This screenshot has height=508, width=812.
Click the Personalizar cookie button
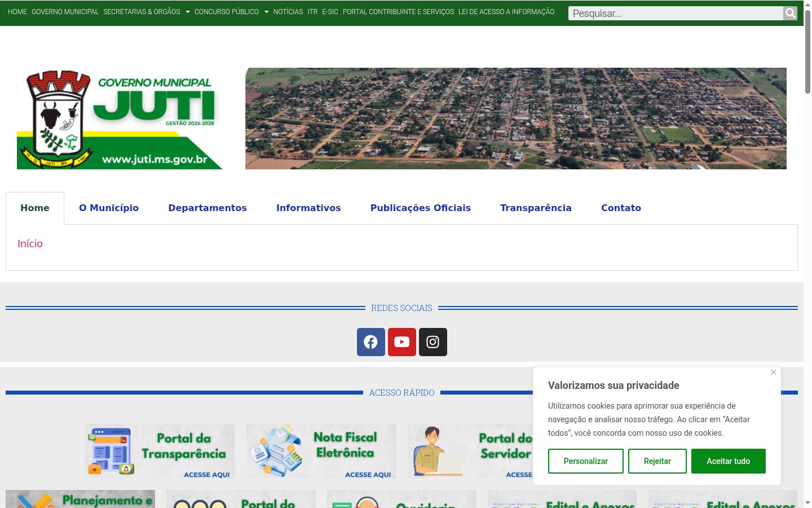586,461
